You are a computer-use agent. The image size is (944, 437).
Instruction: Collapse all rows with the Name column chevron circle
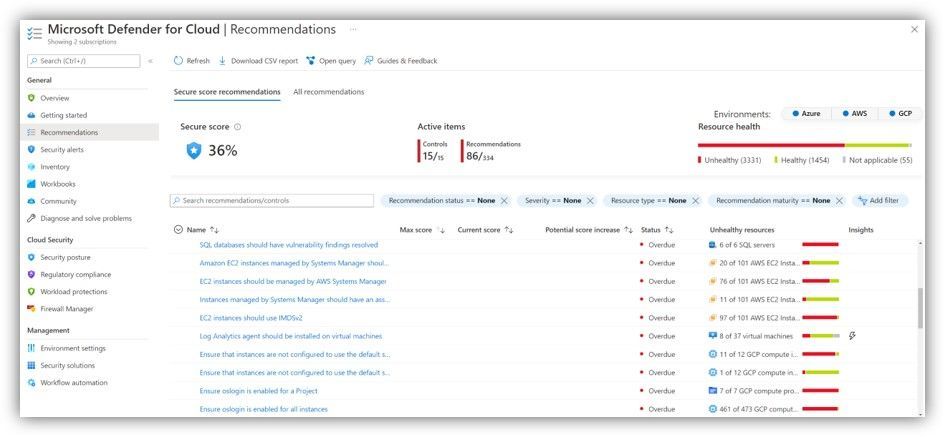178,229
